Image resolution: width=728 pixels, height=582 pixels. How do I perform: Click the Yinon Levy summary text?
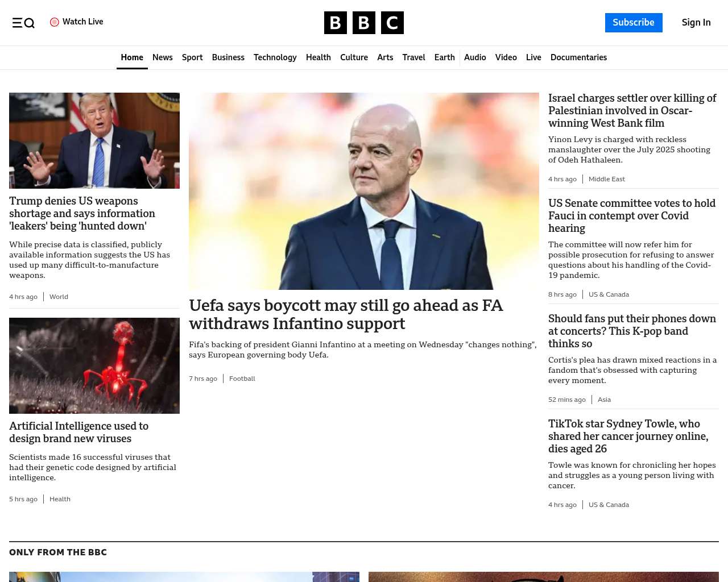[x=629, y=149]
